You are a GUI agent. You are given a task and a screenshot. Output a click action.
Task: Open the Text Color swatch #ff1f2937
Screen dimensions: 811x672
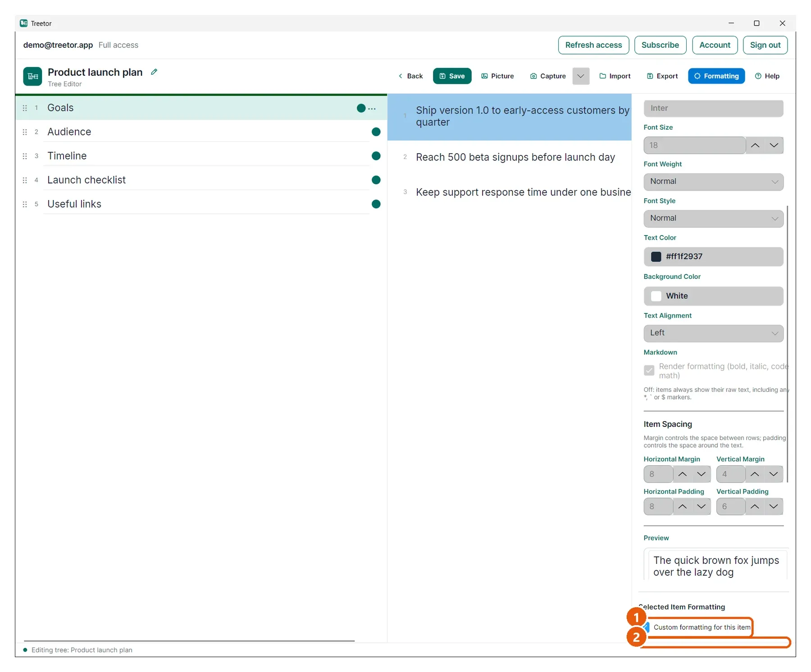tap(713, 257)
